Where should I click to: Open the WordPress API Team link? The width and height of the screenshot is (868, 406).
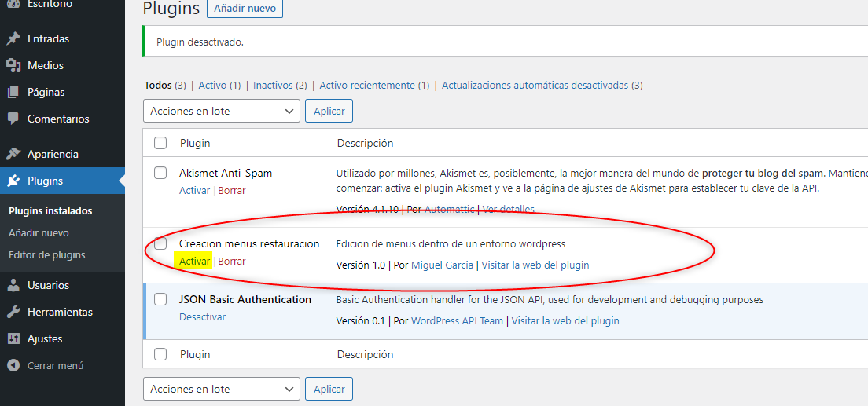click(x=458, y=321)
